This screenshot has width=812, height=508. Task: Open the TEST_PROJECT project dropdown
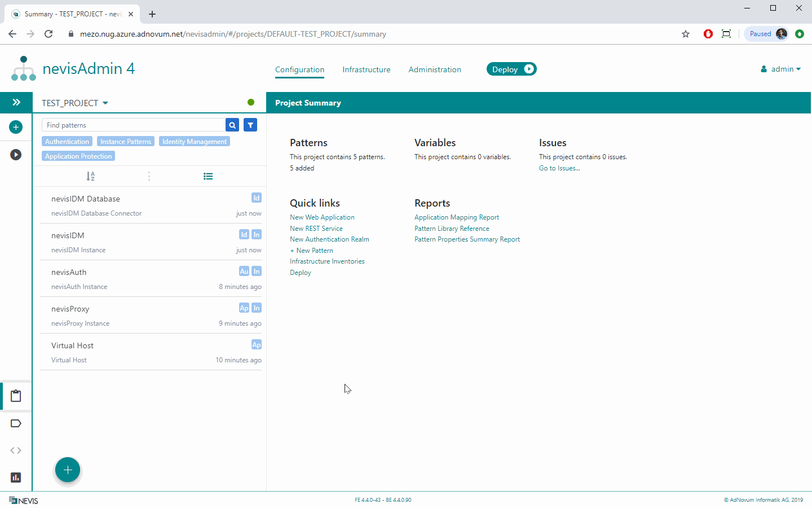point(75,103)
